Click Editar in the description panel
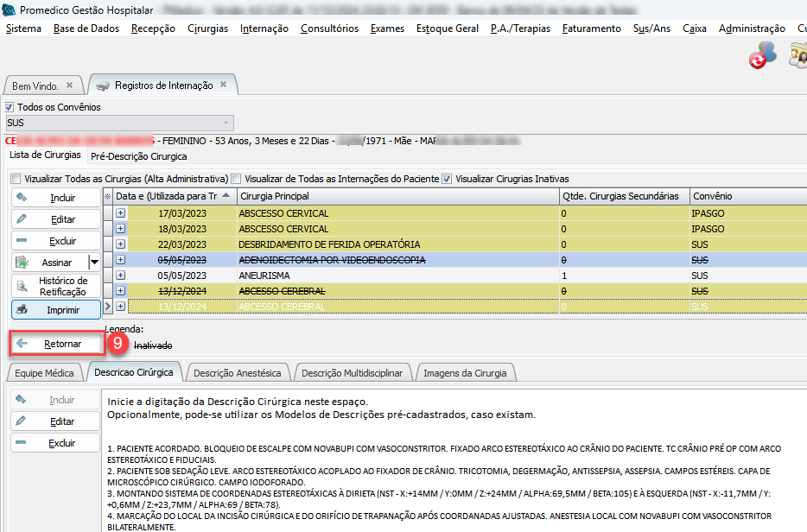The height and width of the screenshot is (532, 807). 55,421
